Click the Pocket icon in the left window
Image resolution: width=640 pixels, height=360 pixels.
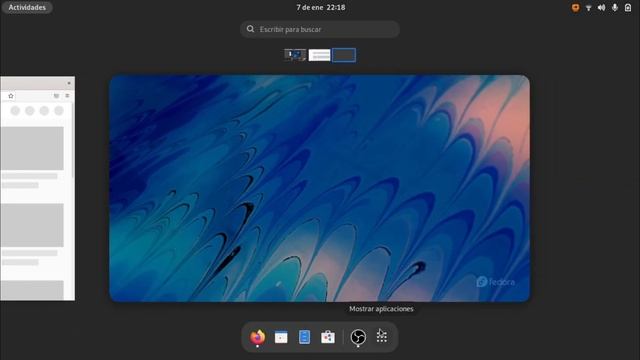point(56,96)
